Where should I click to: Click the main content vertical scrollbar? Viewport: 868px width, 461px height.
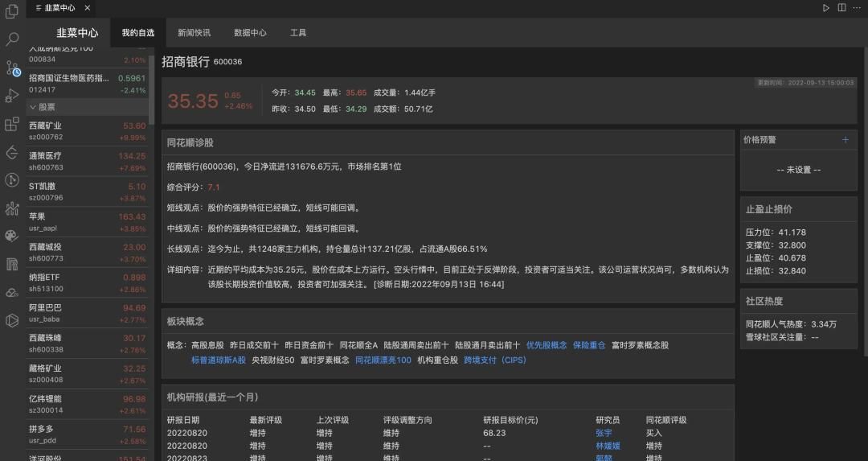click(x=866, y=200)
